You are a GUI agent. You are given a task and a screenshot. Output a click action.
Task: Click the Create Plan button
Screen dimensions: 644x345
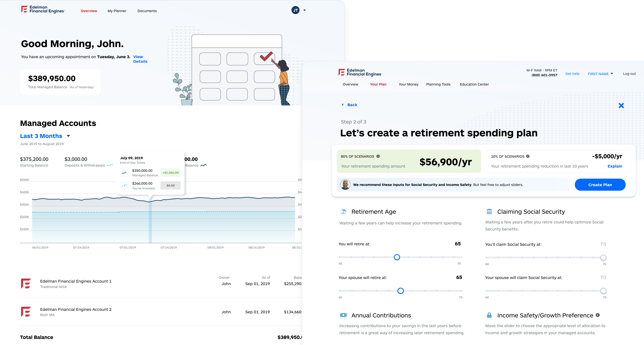pos(600,185)
